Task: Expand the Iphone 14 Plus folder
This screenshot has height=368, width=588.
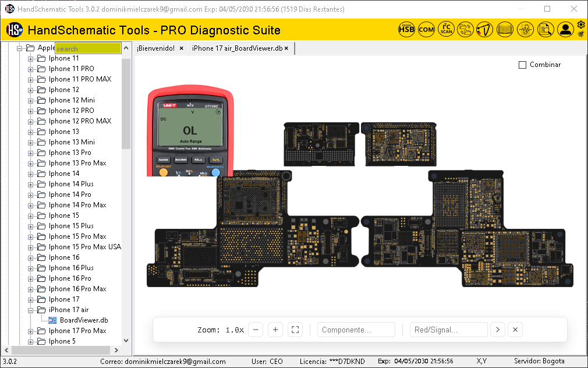Action: [31, 185]
